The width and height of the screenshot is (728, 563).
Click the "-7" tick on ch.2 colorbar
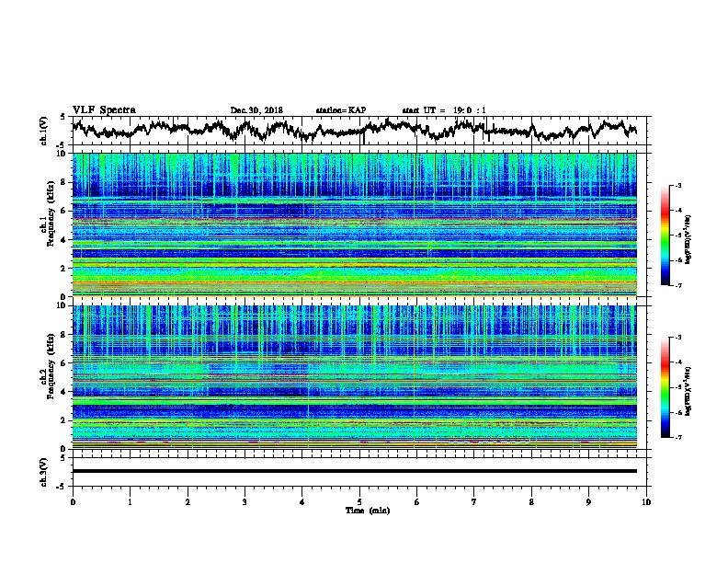tap(678, 438)
